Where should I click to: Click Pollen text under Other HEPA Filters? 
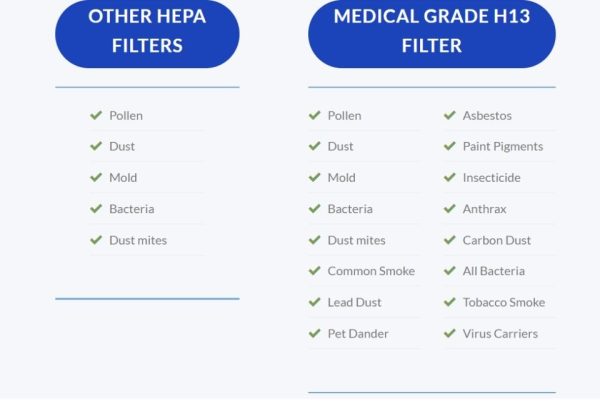point(126,116)
